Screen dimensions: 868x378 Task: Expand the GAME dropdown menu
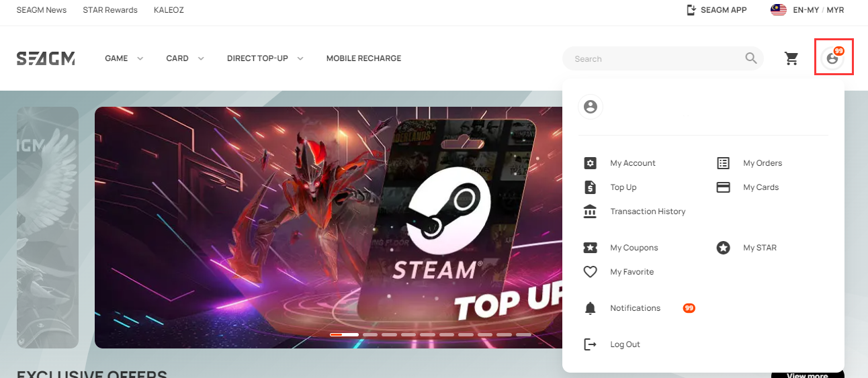tap(124, 58)
